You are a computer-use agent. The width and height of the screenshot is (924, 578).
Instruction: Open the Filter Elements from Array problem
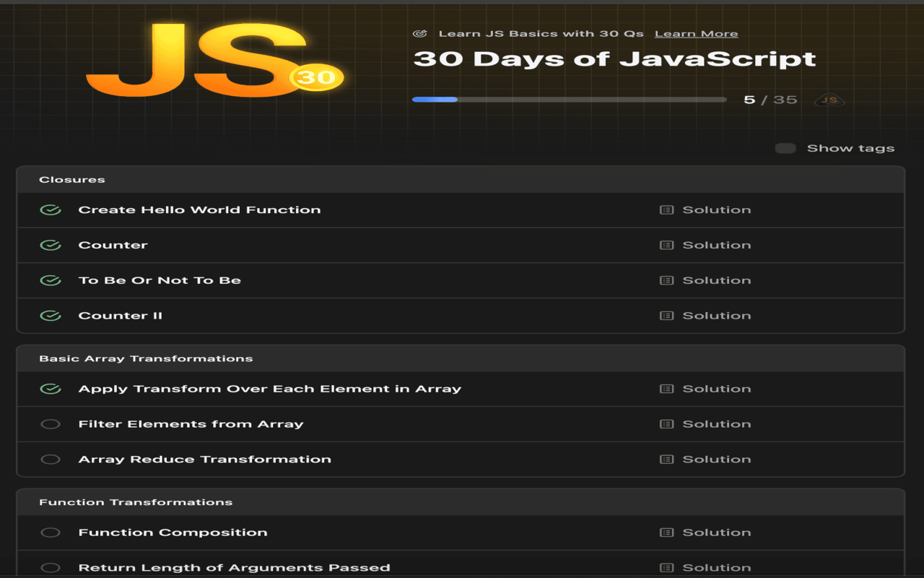pos(191,424)
